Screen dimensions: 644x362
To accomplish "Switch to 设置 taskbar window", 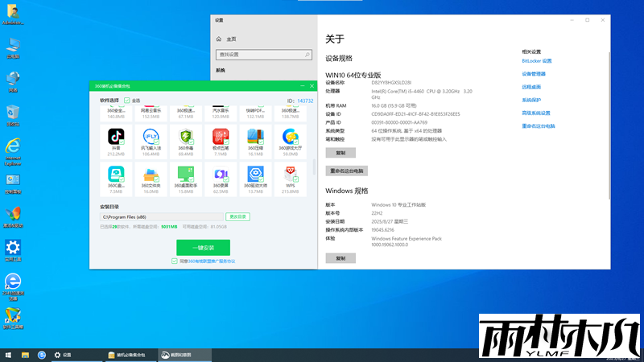I will (x=76, y=355).
